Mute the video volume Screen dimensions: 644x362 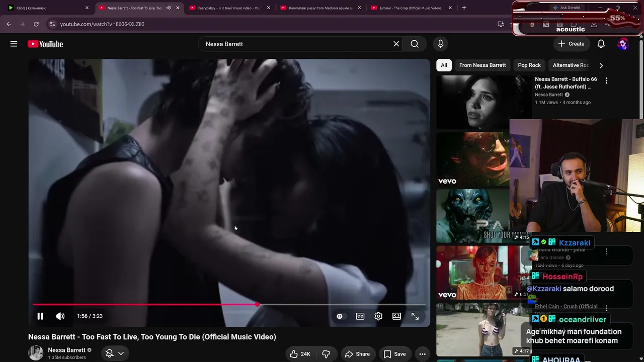(60, 316)
